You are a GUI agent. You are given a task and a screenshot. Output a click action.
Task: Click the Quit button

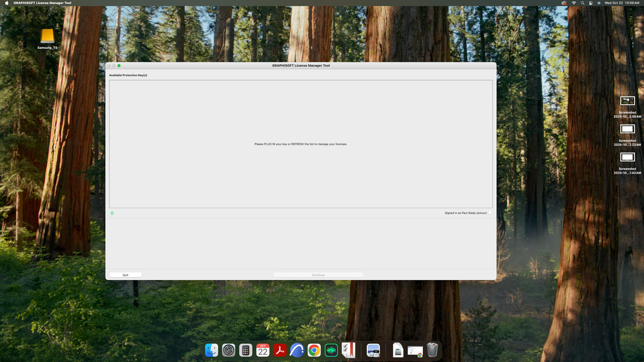click(x=125, y=275)
